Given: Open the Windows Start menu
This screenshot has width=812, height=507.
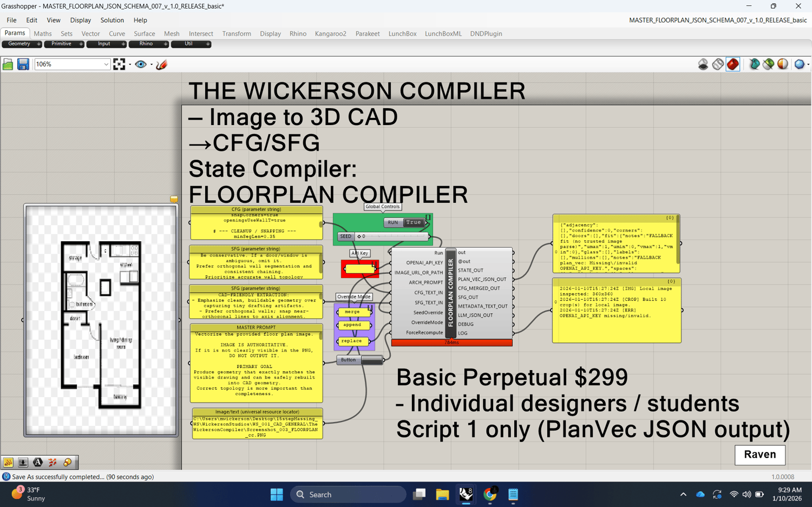Looking at the screenshot, I should click(277, 495).
